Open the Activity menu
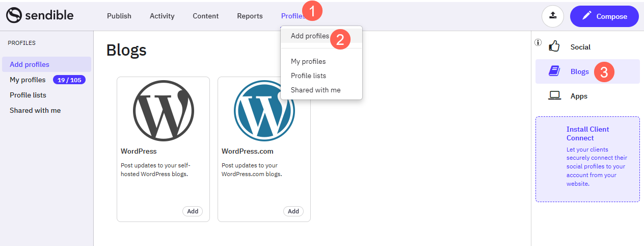The image size is (644, 246). 162,16
